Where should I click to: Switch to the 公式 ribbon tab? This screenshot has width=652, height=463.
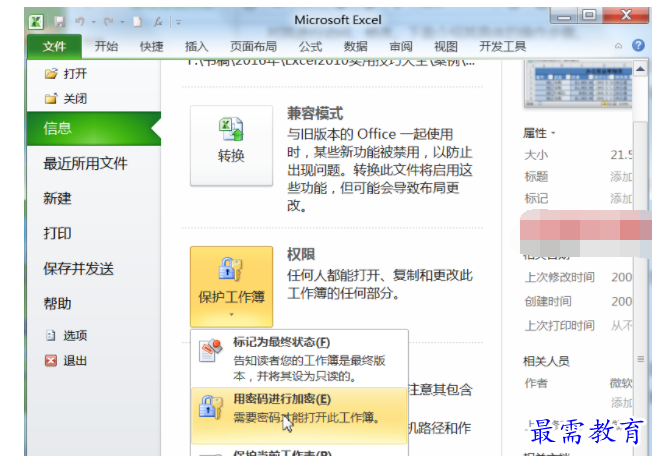point(310,46)
